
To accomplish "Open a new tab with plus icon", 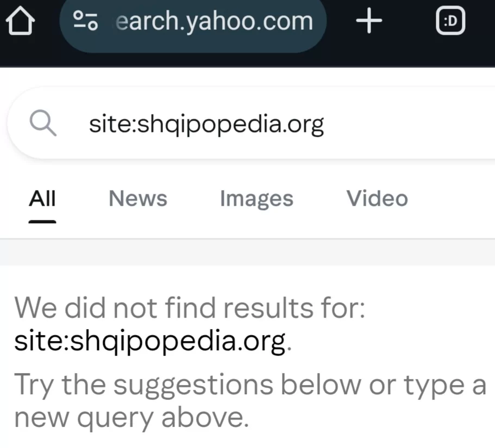I will point(369,22).
